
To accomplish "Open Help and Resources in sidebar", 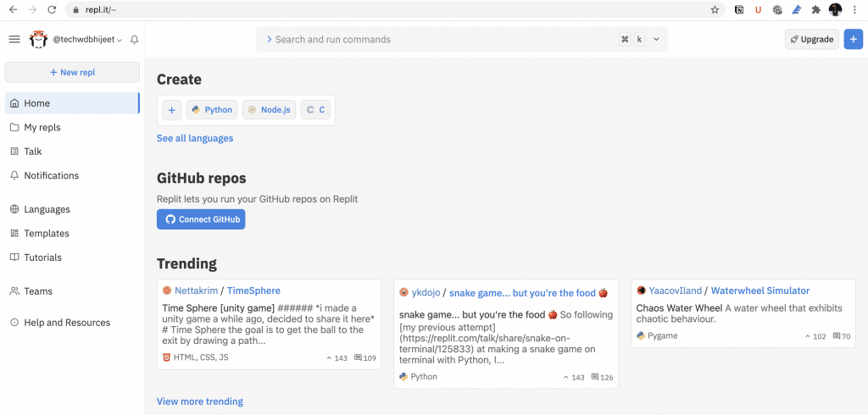I will pyautogui.click(x=72, y=323).
